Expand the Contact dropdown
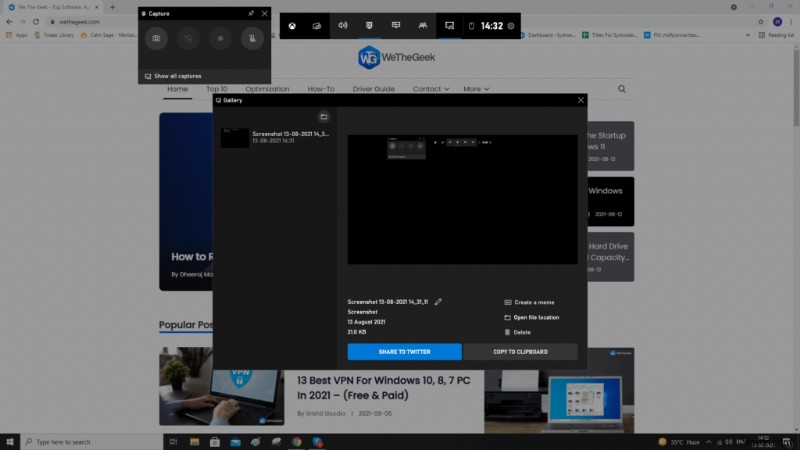800x450 pixels. pyautogui.click(x=431, y=89)
